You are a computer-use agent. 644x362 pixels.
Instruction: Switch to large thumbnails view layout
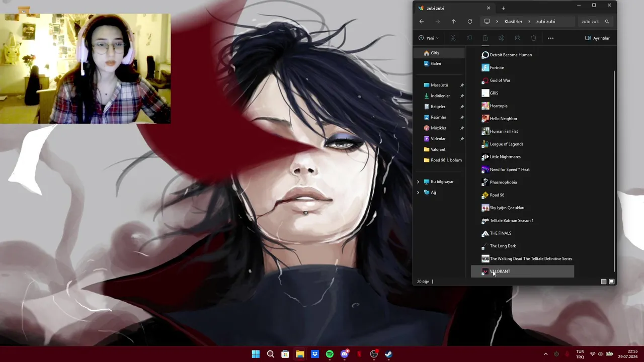click(x=612, y=282)
